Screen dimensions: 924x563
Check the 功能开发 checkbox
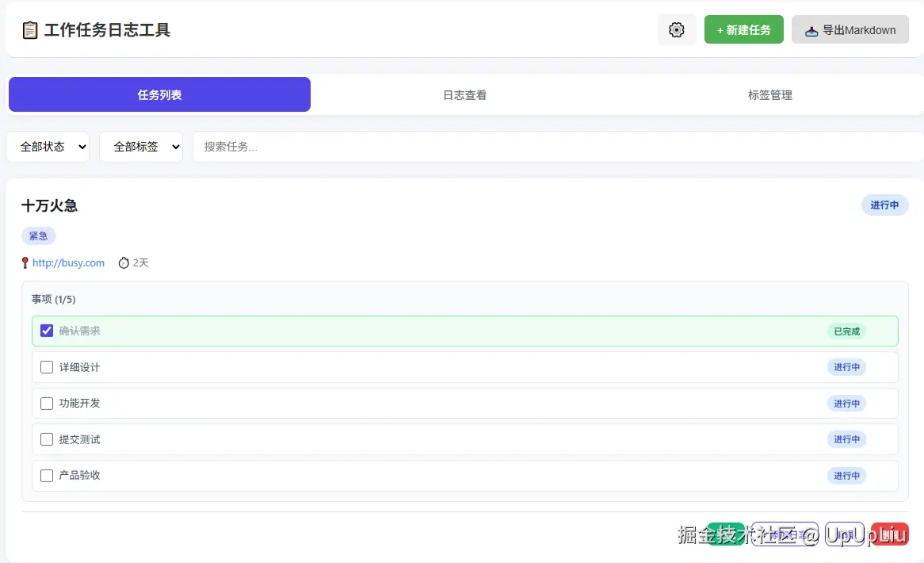pyautogui.click(x=47, y=403)
